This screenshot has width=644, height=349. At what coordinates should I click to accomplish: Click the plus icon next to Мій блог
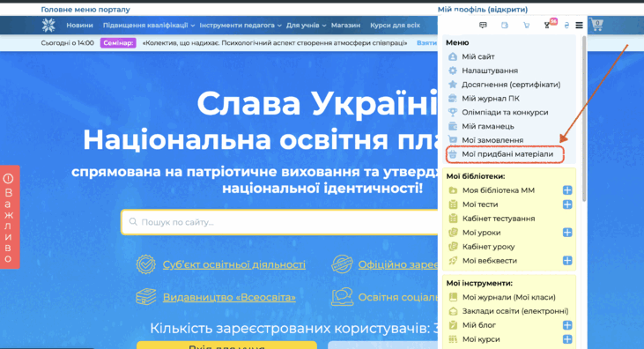click(567, 325)
